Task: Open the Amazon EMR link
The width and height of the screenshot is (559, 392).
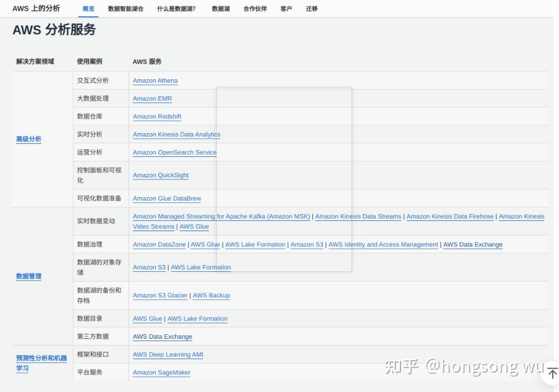Action: coord(152,99)
